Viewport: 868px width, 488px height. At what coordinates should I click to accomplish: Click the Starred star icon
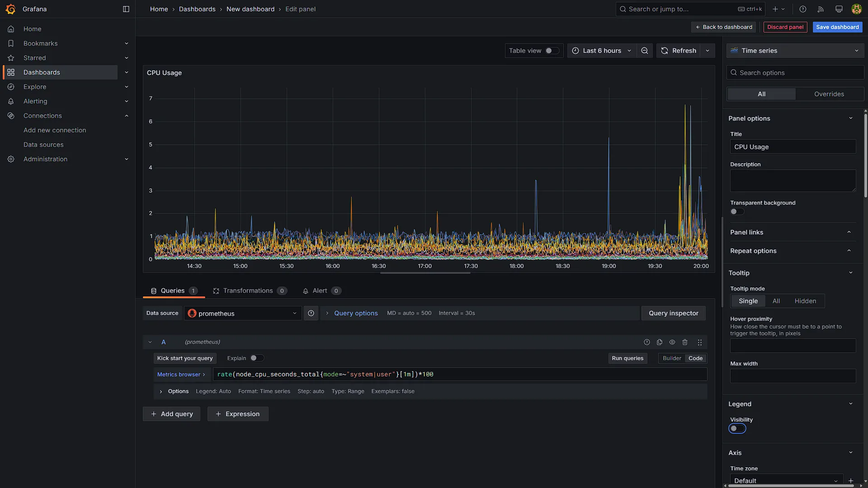11,58
